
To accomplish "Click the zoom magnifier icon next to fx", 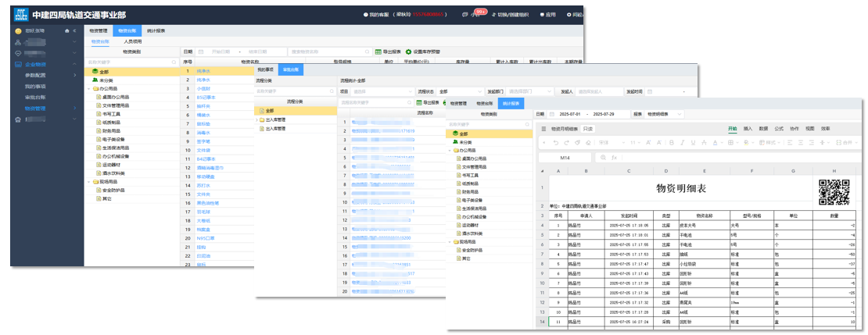I will (604, 158).
